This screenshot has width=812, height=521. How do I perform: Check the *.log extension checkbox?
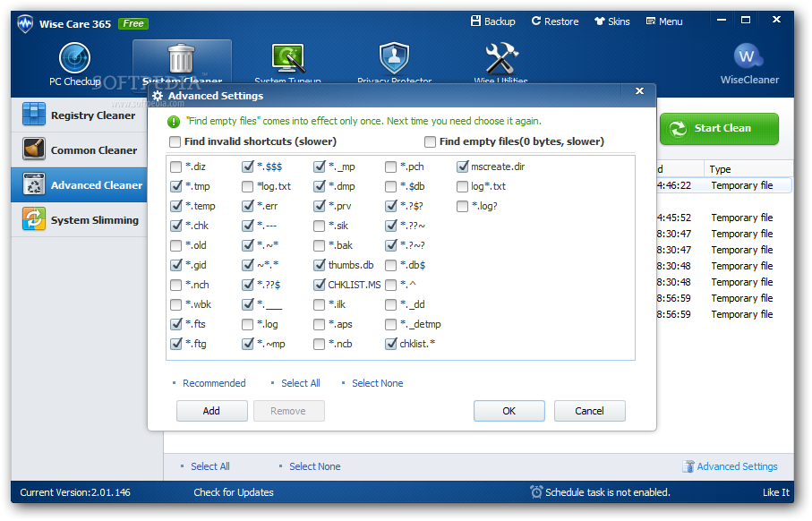(x=247, y=324)
